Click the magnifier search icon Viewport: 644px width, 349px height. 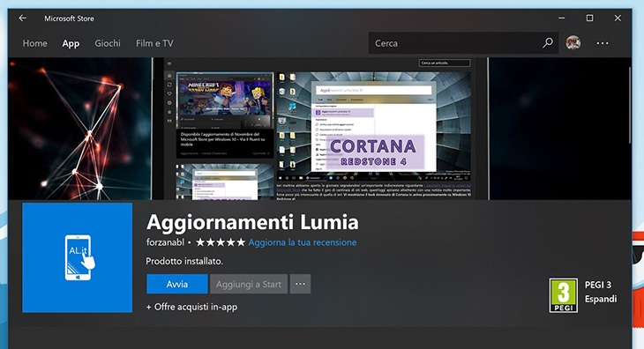tap(548, 42)
